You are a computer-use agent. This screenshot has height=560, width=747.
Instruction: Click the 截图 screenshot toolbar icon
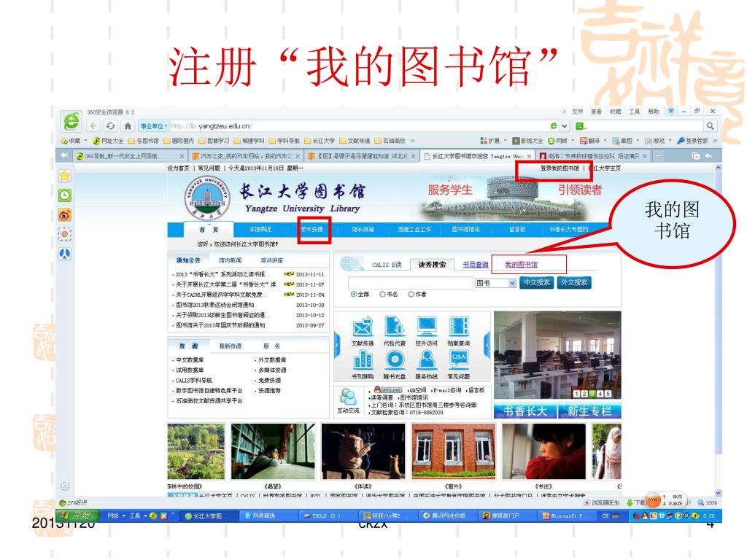[x=624, y=141]
